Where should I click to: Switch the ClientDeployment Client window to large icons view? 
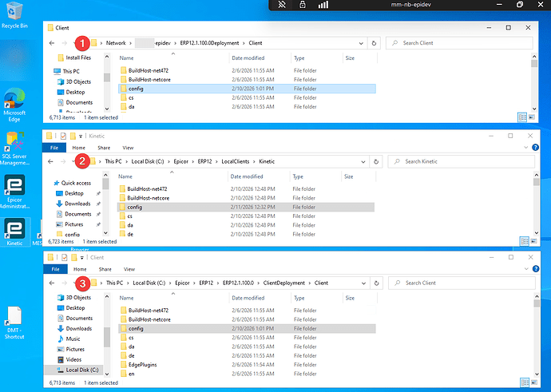click(534, 382)
